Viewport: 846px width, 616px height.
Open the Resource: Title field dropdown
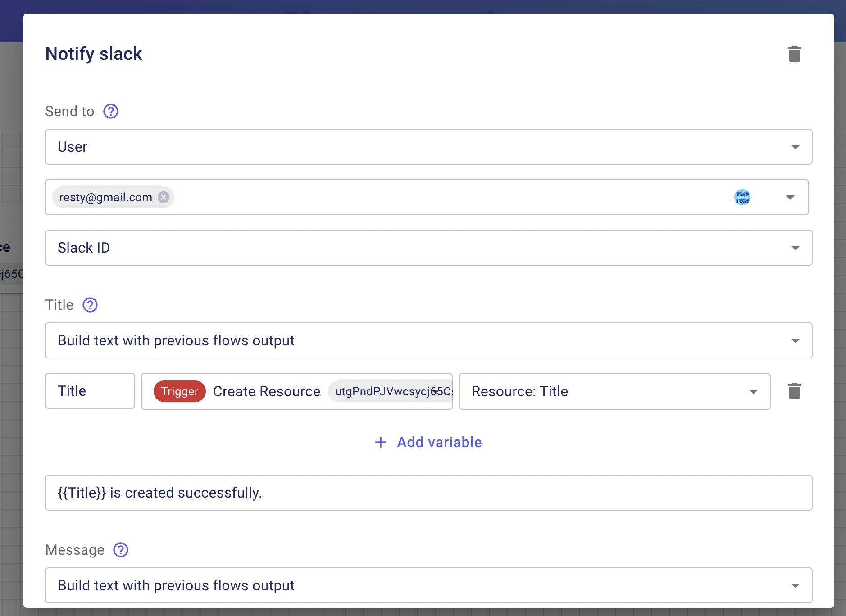pyautogui.click(x=614, y=391)
